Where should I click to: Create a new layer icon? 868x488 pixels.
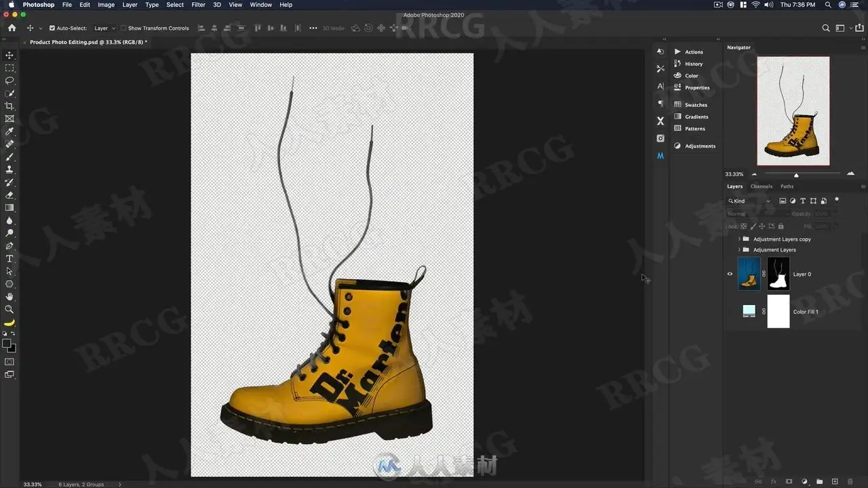(835, 481)
